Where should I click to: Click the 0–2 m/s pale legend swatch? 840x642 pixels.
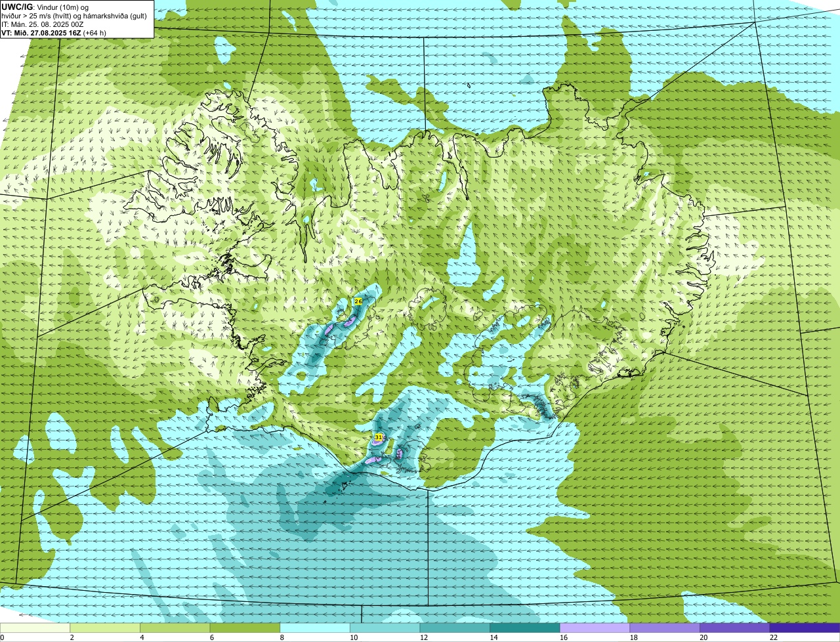tap(35, 628)
